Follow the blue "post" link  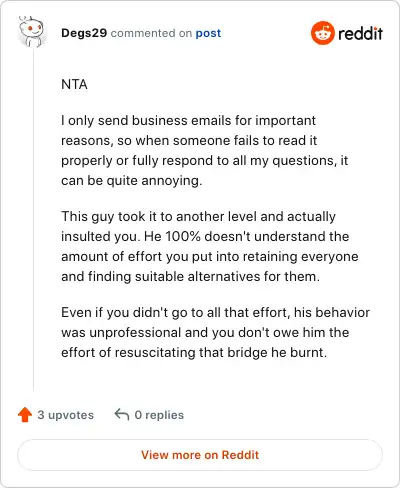pos(208,33)
